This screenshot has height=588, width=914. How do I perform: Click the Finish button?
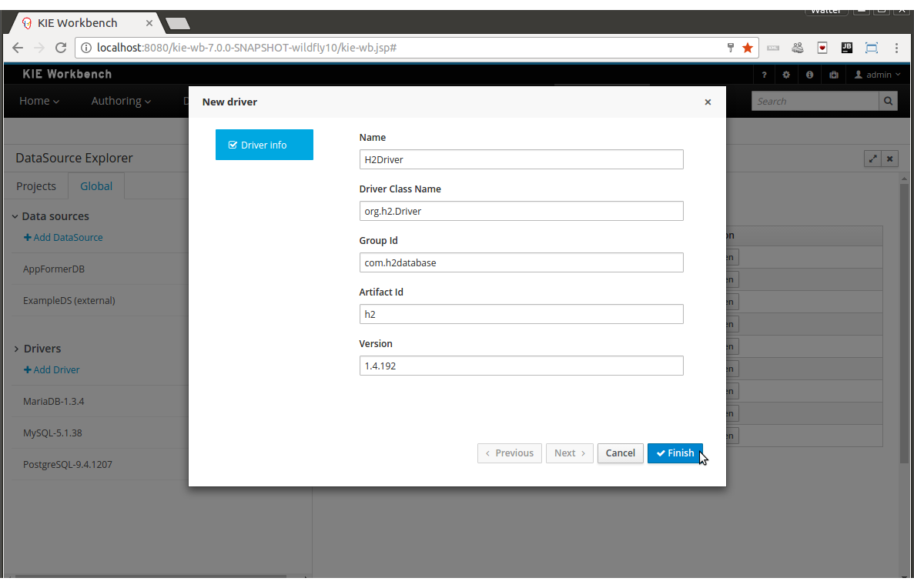[675, 453]
